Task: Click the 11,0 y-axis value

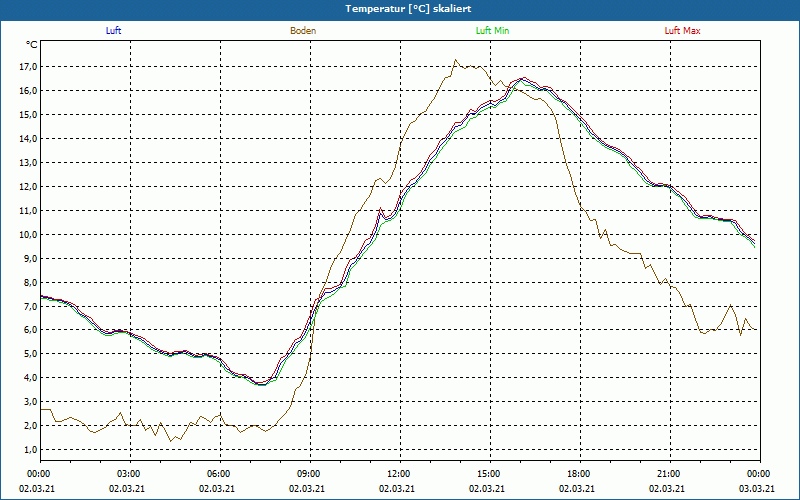Action: 29,211
